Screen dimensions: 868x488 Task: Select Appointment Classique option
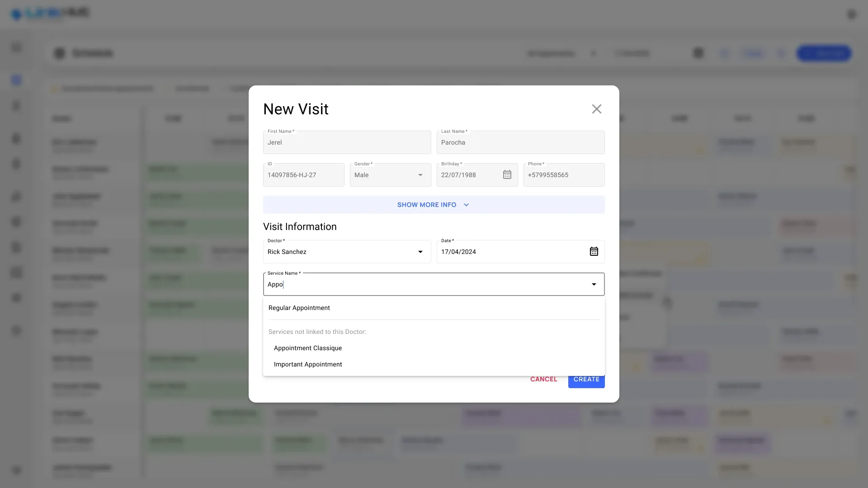click(x=434, y=348)
